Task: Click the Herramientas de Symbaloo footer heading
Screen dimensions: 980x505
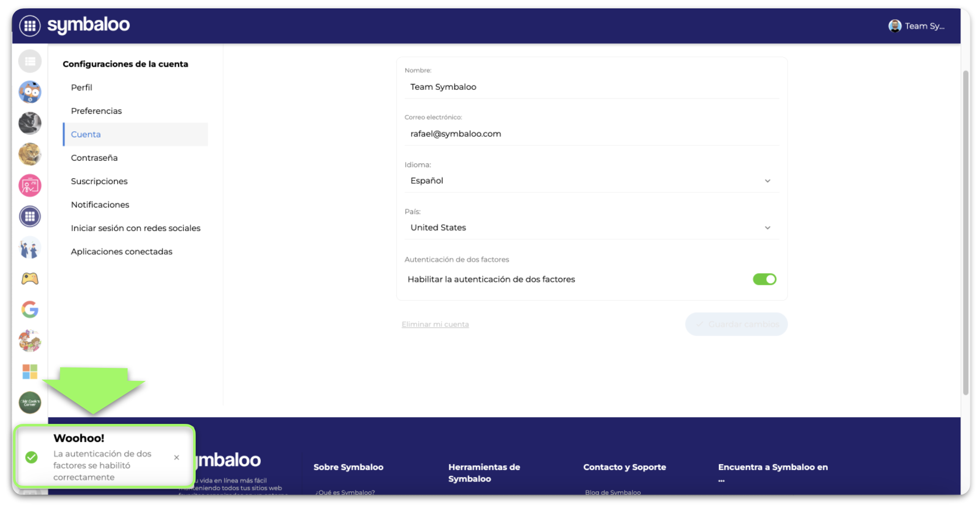Action: (x=484, y=473)
